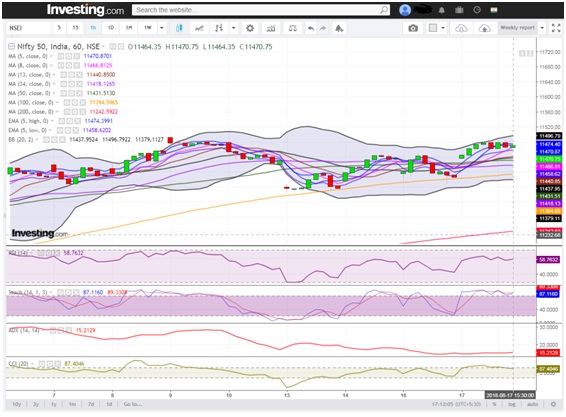Open chart properties gear icon

pyautogui.click(x=250, y=28)
